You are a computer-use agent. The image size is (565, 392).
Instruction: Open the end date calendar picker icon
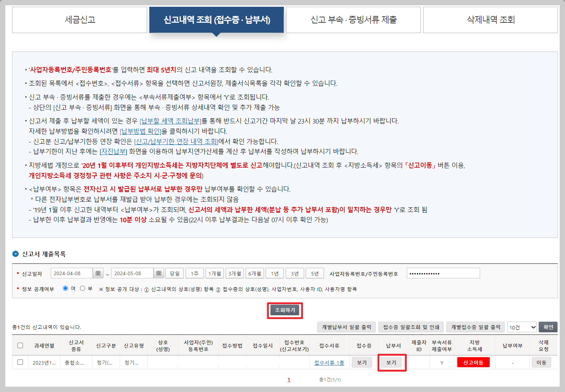159,273
